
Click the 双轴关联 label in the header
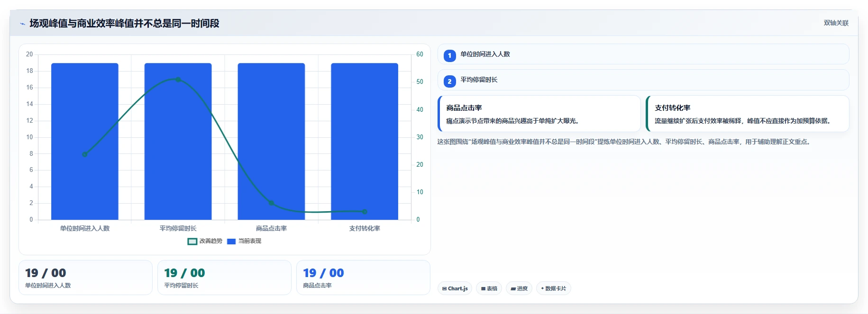[x=836, y=23]
